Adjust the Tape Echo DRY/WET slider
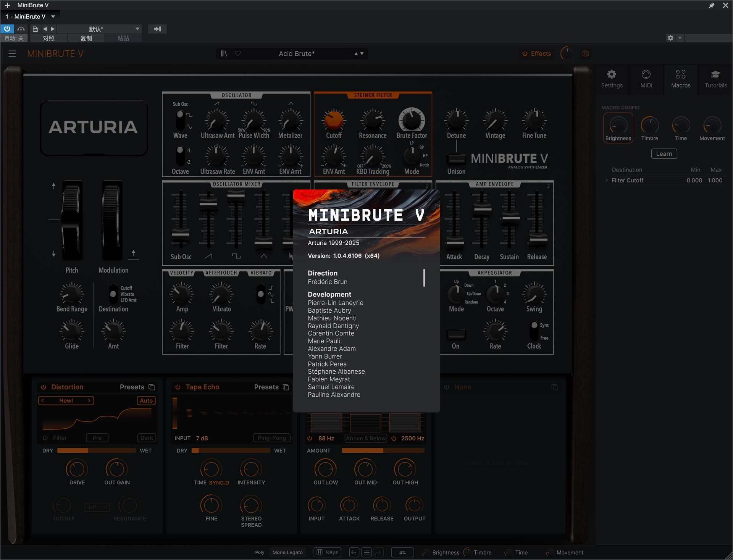Screen dimensions: 733x560 (231, 451)
